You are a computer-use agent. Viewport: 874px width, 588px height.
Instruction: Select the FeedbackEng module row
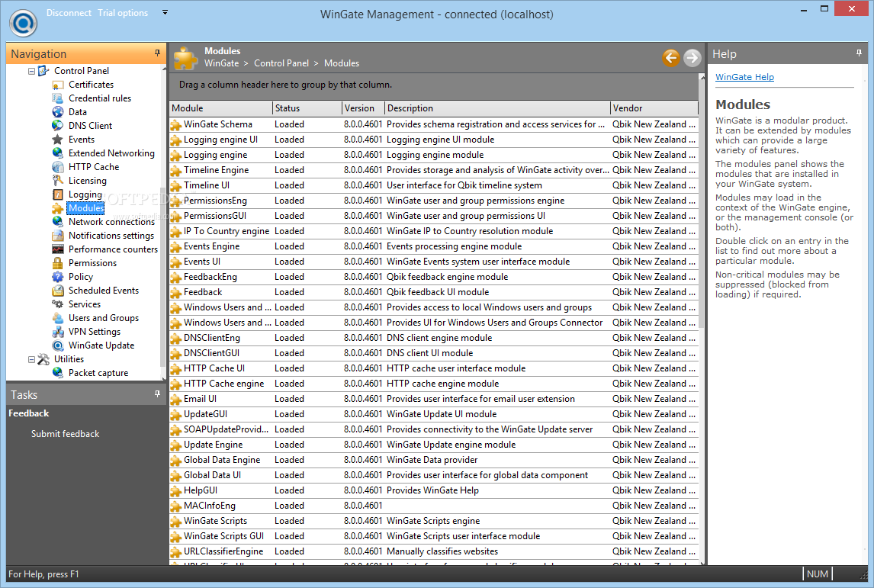tap(434, 276)
